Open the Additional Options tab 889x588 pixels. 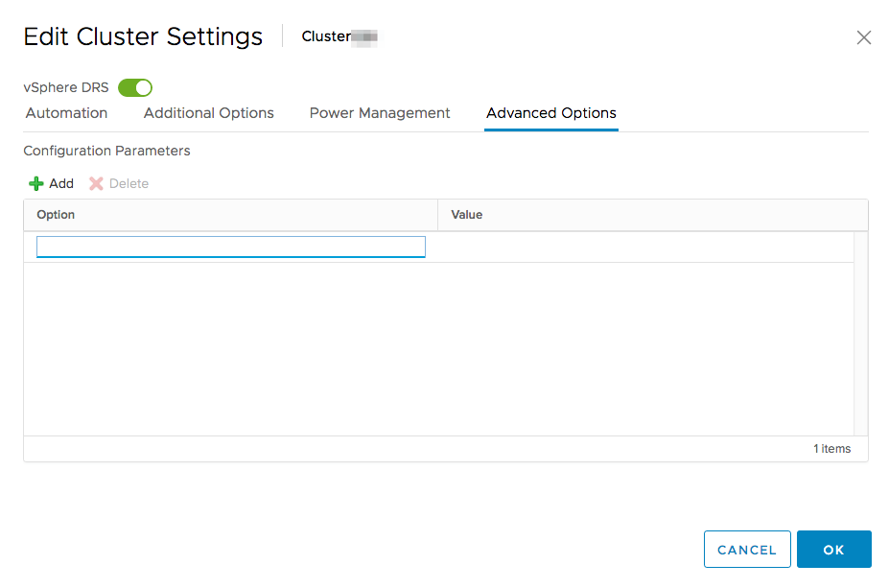[x=208, y=113]
